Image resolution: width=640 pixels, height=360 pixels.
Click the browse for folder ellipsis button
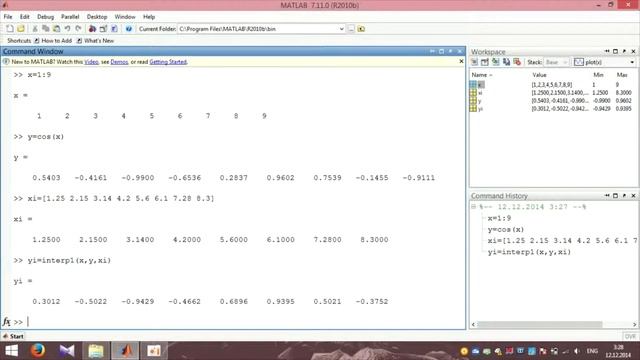tap(351, 29)
